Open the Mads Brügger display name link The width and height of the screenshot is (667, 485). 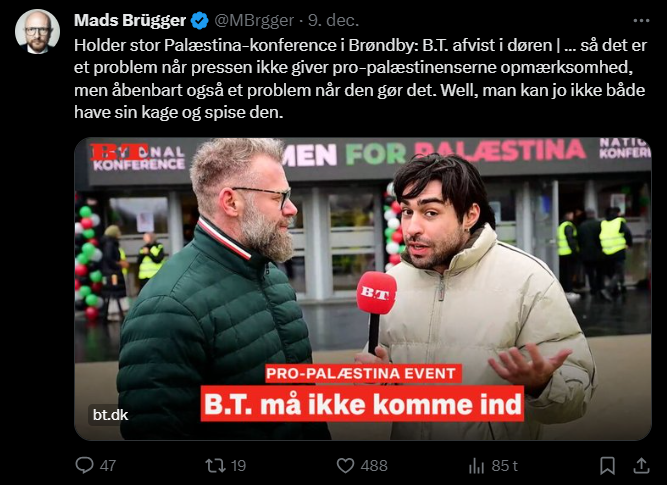(x=130, y=20)
